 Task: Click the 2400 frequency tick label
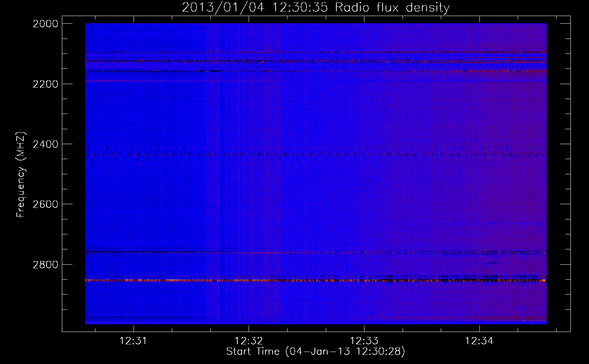tap(46, 145)
